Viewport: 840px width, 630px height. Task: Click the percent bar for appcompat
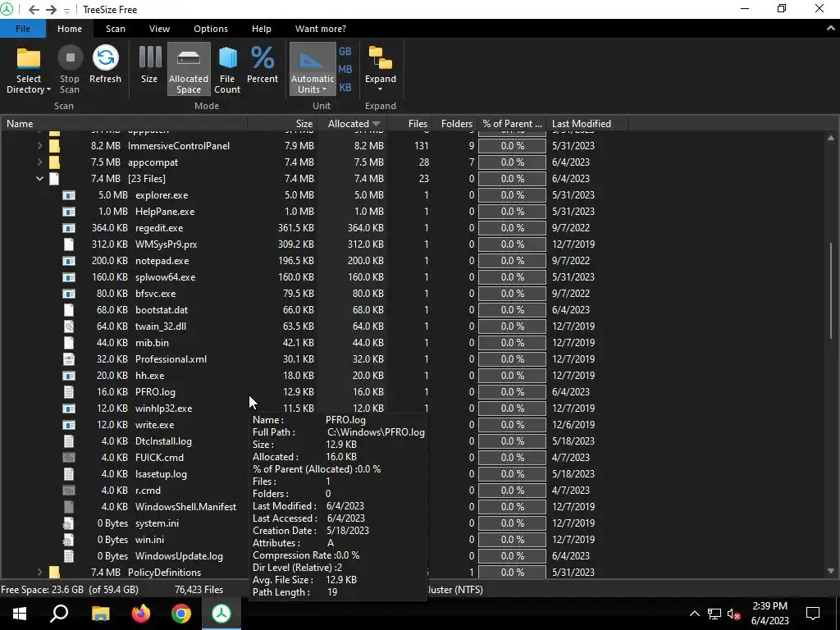click(512, 162)
